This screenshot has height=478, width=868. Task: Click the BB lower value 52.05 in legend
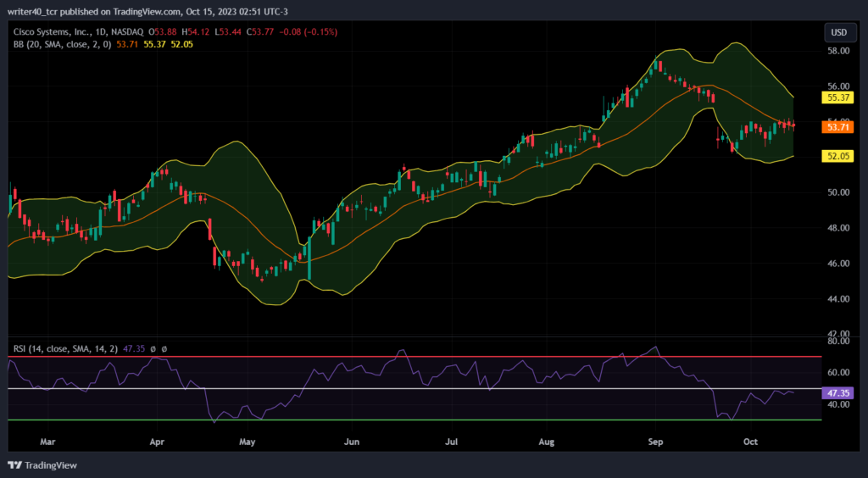pos(181,44)
